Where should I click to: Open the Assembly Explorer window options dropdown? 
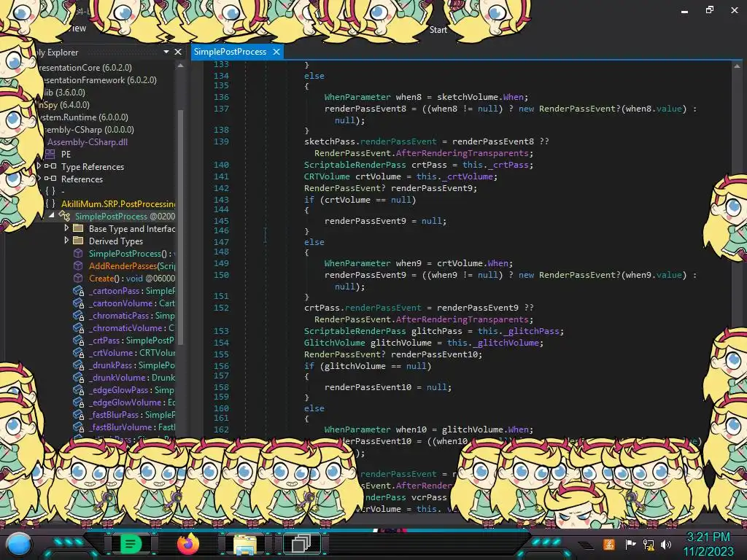point(166,52)
